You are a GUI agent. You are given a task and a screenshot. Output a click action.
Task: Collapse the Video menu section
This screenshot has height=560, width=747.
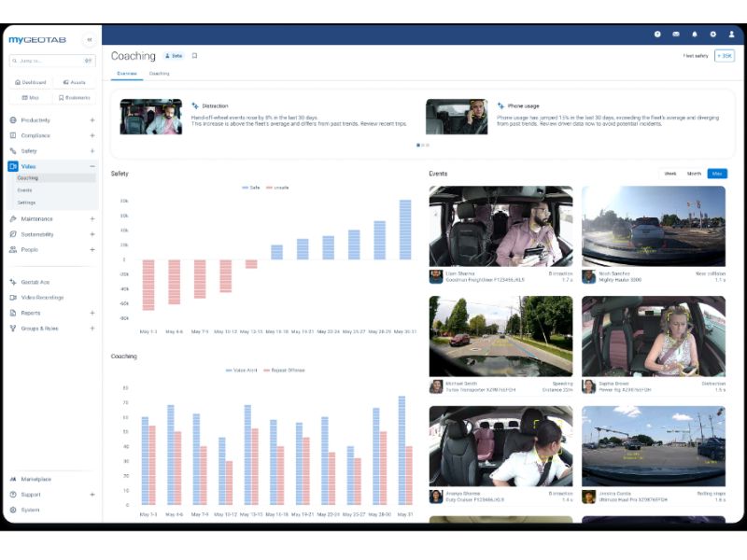[92, 166]
